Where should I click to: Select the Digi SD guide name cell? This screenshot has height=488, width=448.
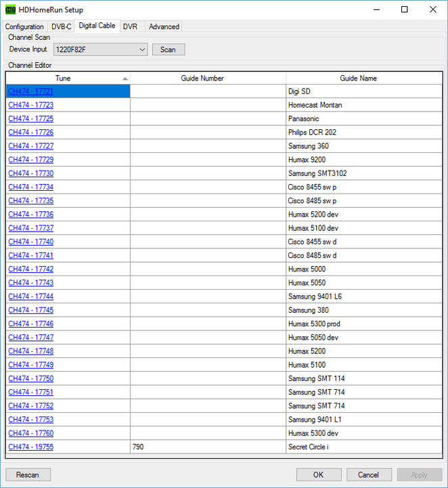coord(364,91)
